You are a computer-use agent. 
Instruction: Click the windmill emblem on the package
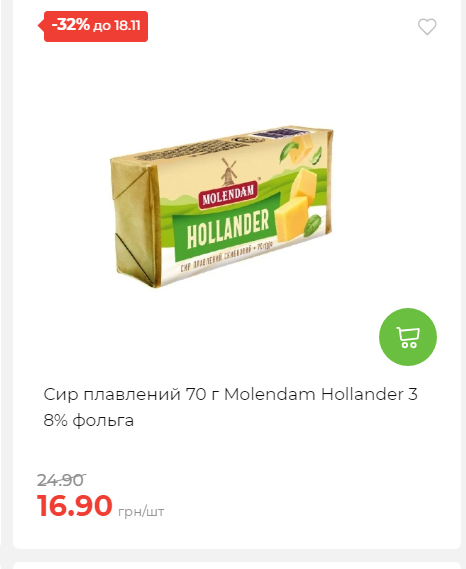point(228,172)
